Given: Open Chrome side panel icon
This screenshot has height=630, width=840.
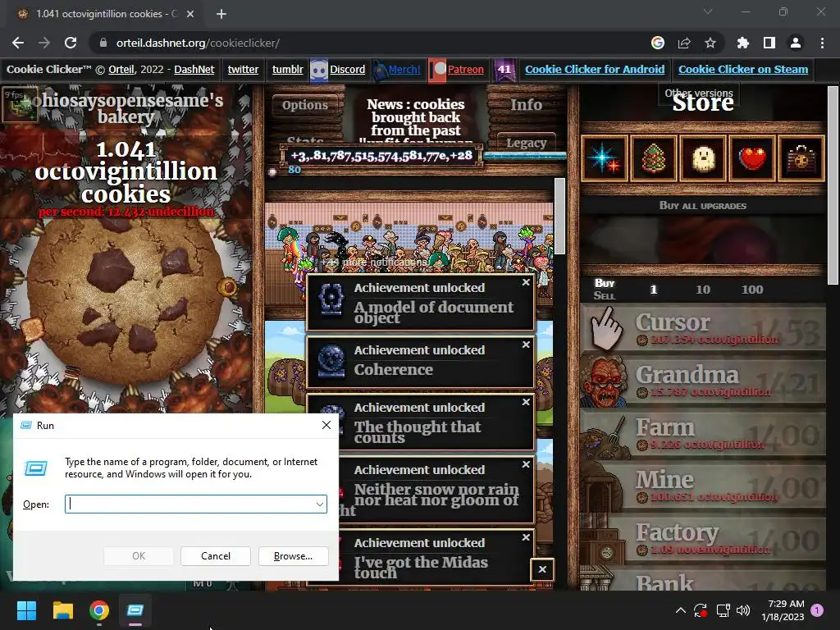Looking at the screenshot, I should pyautogui.click(x=769, y=43).
